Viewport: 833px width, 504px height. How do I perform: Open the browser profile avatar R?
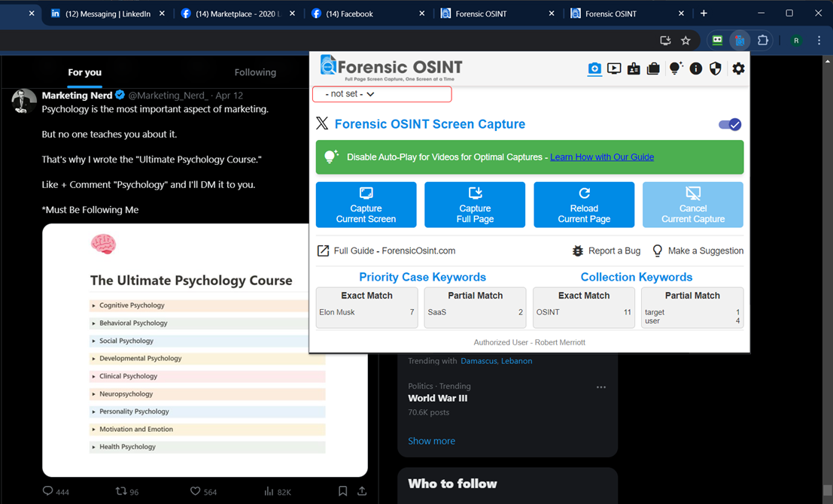[796, 41]
